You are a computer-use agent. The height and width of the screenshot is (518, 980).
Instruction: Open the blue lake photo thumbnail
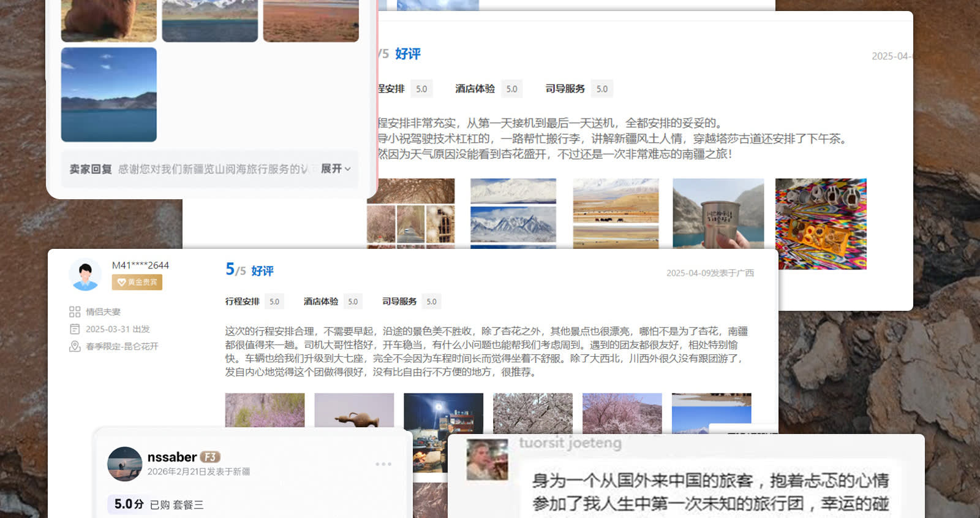[x=109, y=94]
